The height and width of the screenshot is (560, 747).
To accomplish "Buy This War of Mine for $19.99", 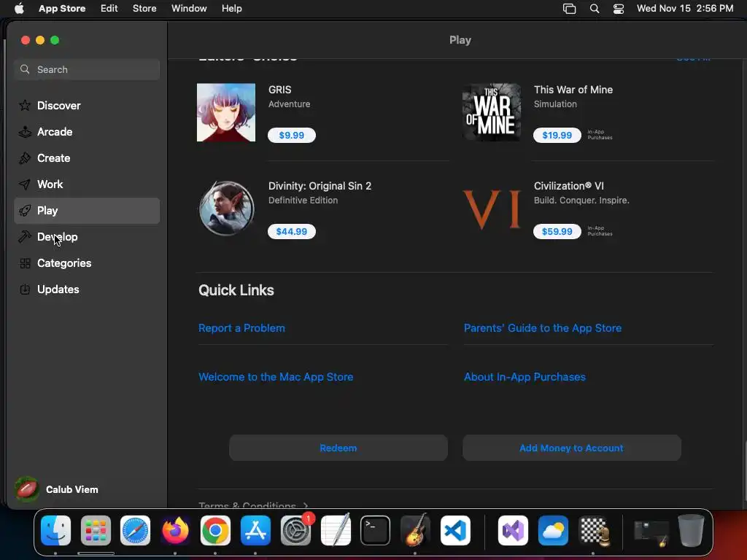I will point(557,135).
